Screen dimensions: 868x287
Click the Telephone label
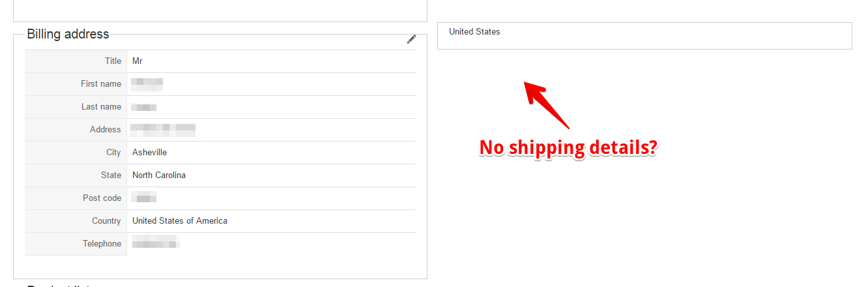click(x=102, y=244)
